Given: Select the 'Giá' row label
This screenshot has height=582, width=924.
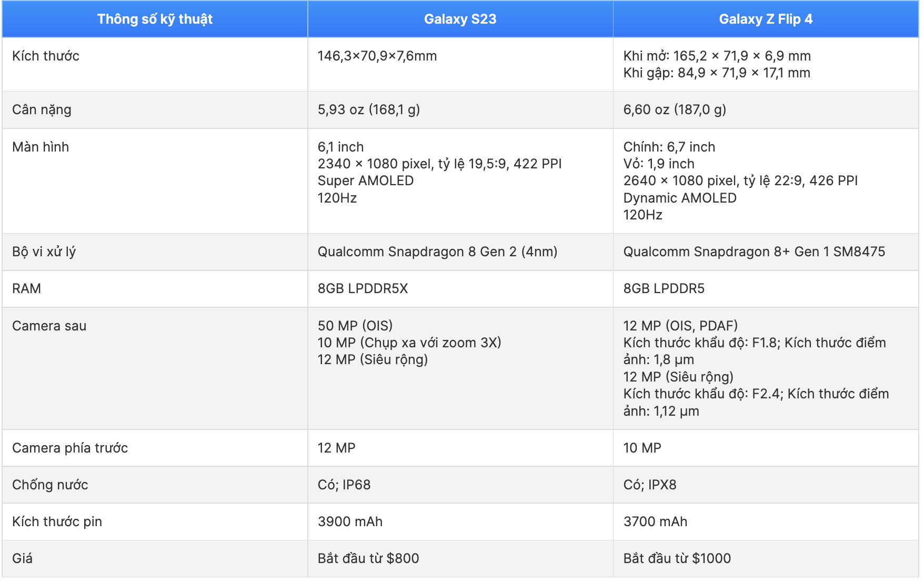Looking at the screenshot, I should 22,558.
